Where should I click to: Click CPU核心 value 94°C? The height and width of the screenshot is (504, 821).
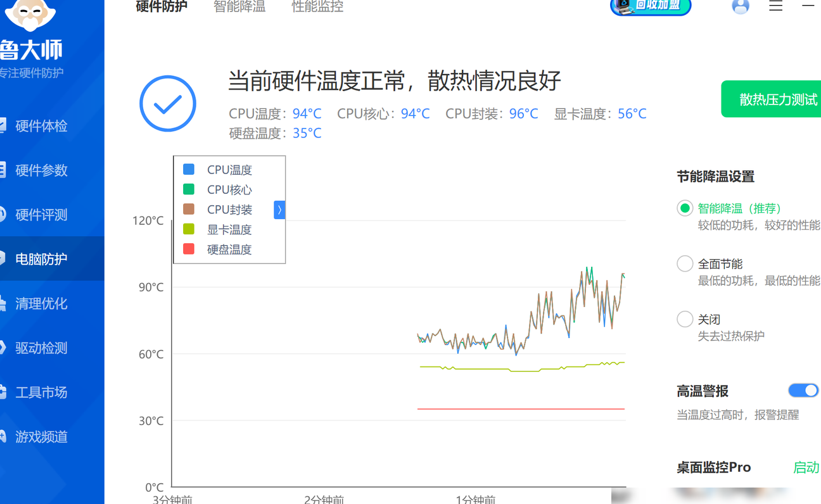[x=416, y=114]
